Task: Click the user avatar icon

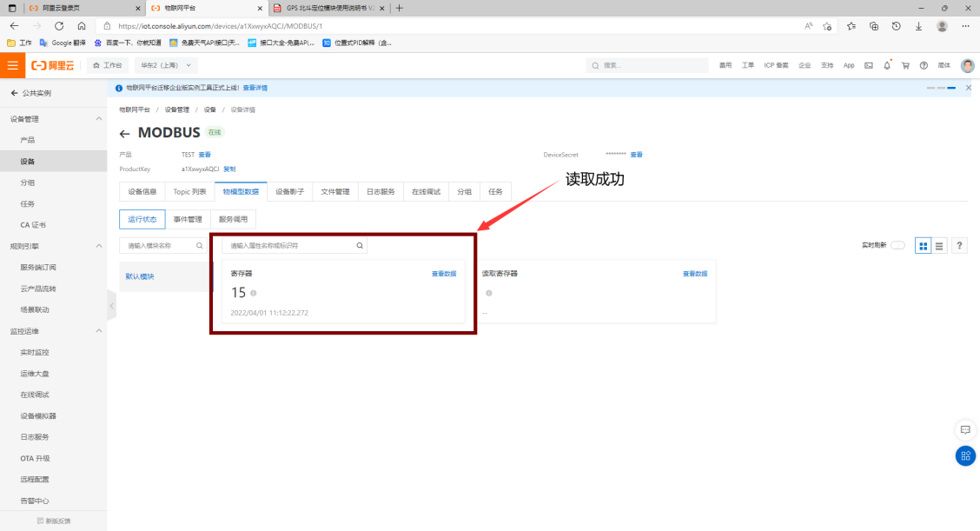Action: (x=968, y=65)
